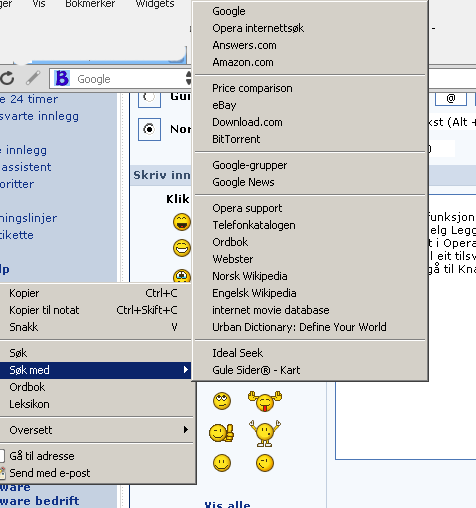
Task: Insert the tongue-out hands-up smiley
Action: coord(265,401)
